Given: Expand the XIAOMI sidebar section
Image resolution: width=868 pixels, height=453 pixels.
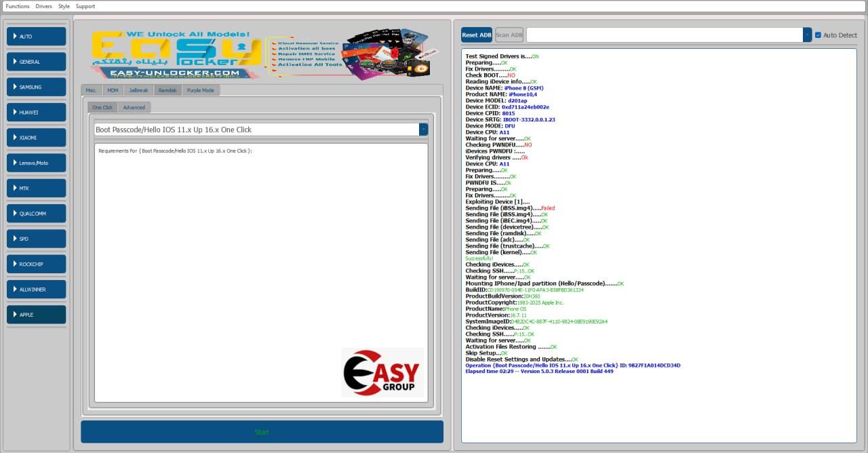Looking at the screenshot, I should click(x=37, y=138).
